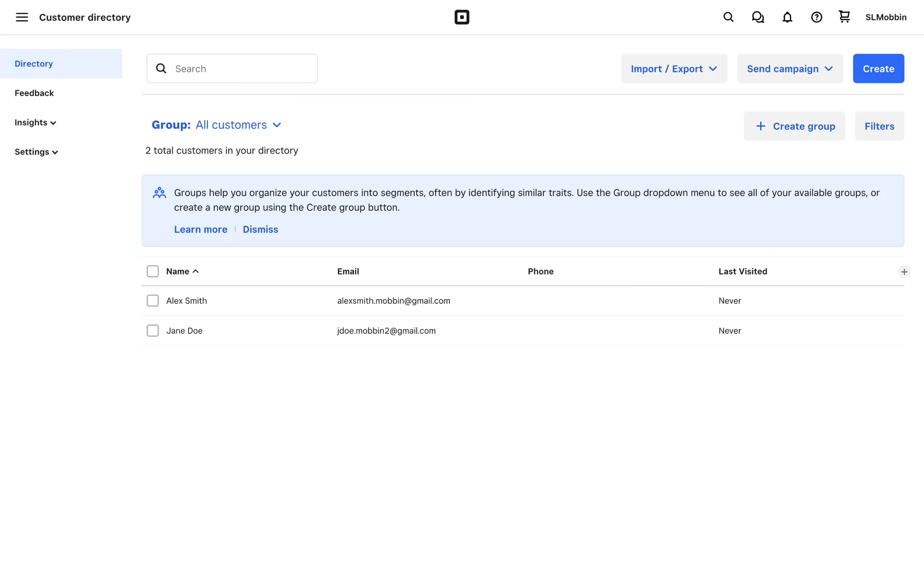Add a column with the plus icon
Viewport: 924px width, 578px height.
click(904, 272)
